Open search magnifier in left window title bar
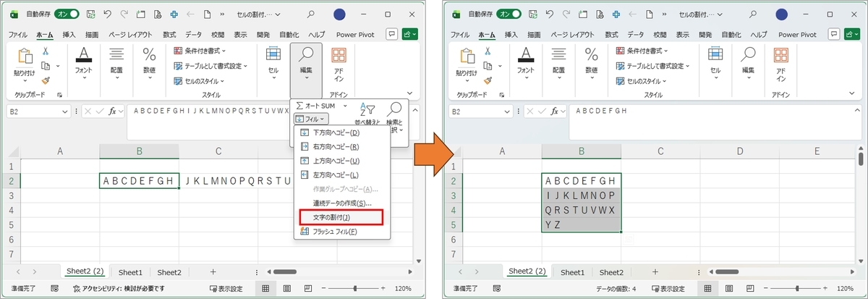 point(311,14)
